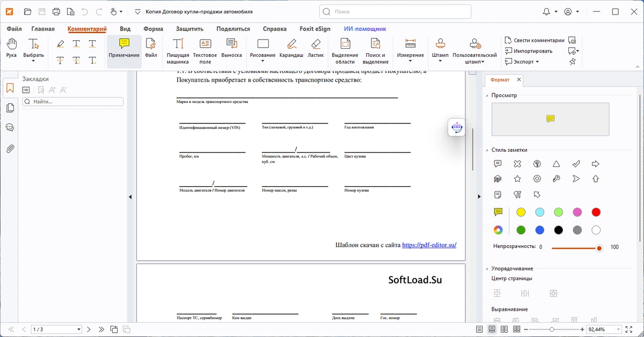Screen dimensions: 644x337
Task: Expand the Измерение dropdown
Action: [x=411, y=61]
